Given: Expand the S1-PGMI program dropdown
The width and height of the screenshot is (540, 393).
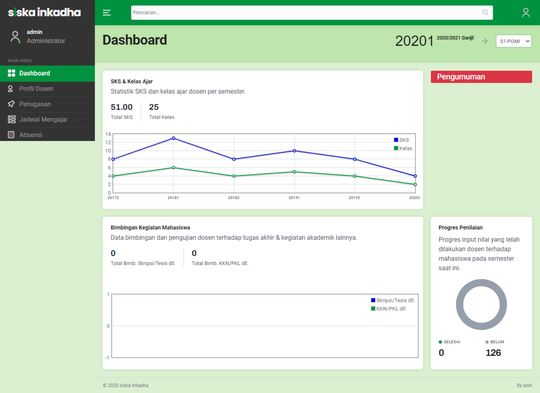Looking at the screenshot, I should (x=513, y=41).
